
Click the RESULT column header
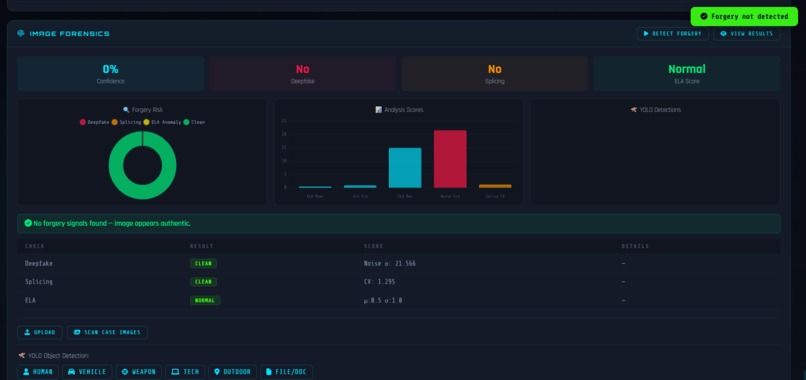point(202,246)
